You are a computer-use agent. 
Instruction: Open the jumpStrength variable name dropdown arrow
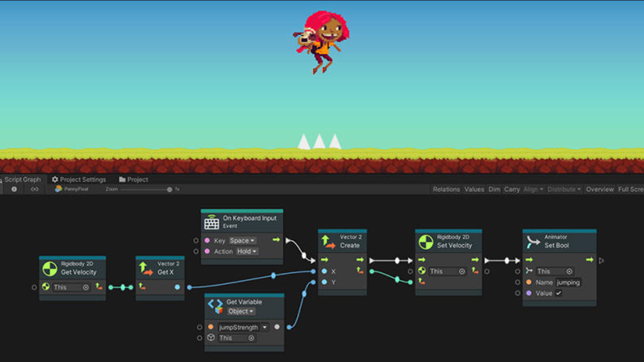(265, 327)
